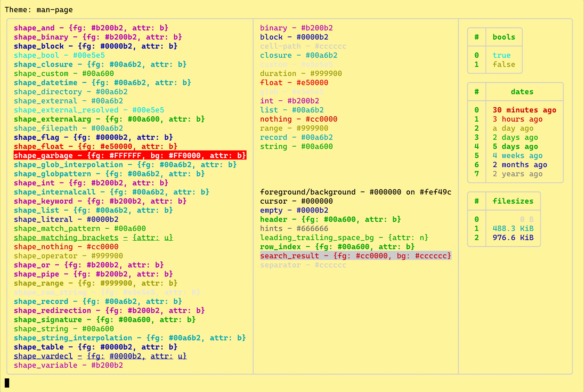584x392 pixels.
Task: Click the shape_keyword entry
Action: pyautogui.click(x=100, y=201)
